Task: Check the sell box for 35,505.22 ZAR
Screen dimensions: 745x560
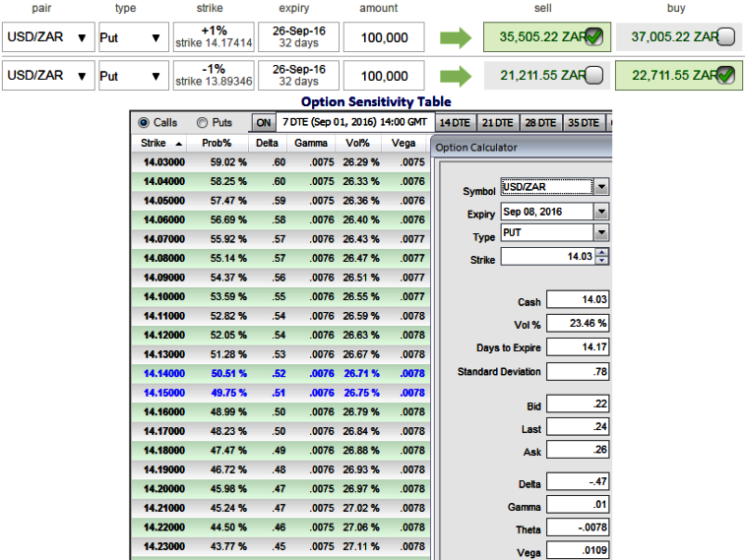Action: tap(593, 38)
